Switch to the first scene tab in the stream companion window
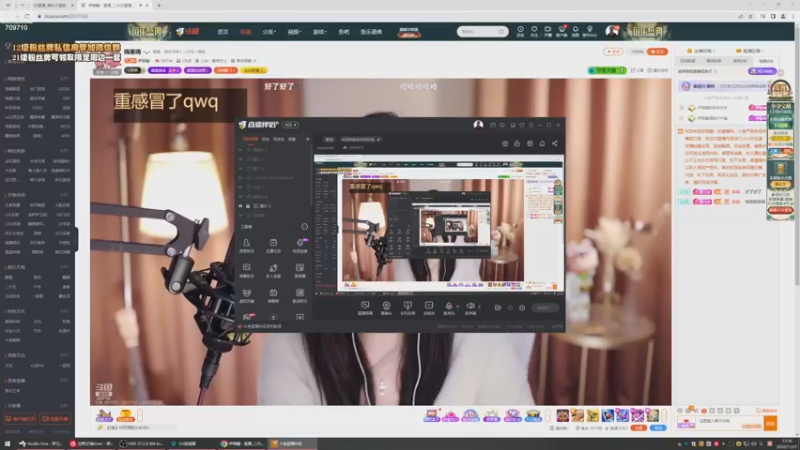Image resolution: width=800 pixels, height=450 pixels. 250,139
